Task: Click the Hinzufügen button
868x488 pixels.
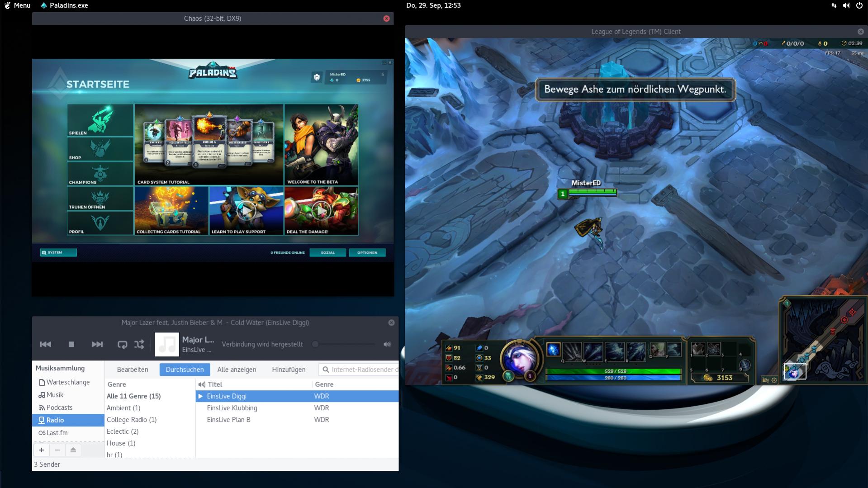Action: [x=289, y=370]
